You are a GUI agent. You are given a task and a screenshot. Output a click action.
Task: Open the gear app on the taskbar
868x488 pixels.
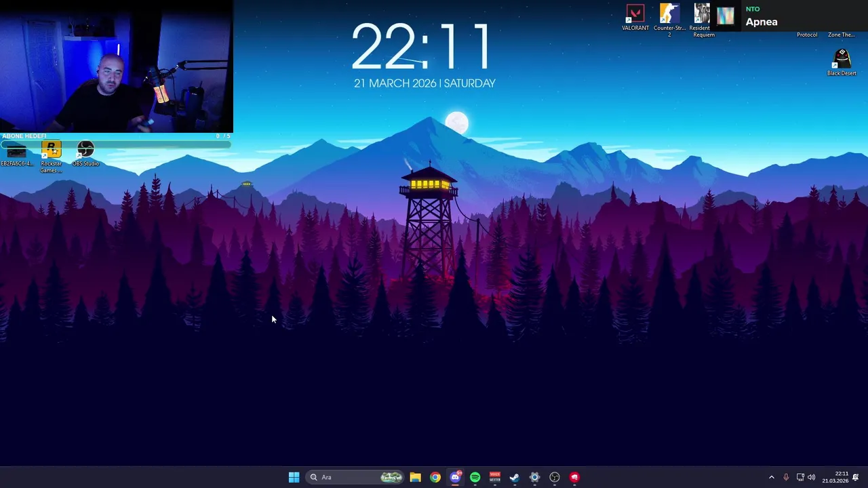point(534,477)
